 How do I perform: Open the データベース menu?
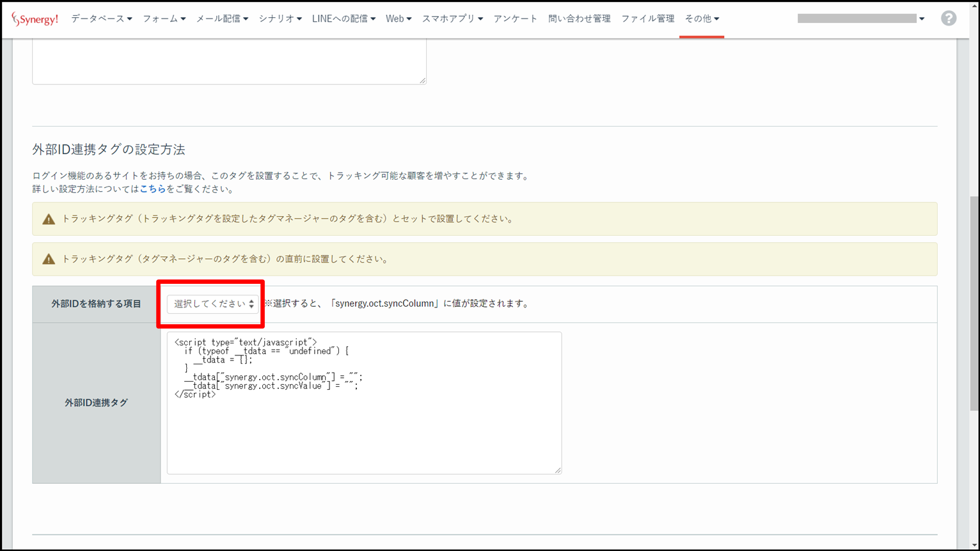coord(101,19)
